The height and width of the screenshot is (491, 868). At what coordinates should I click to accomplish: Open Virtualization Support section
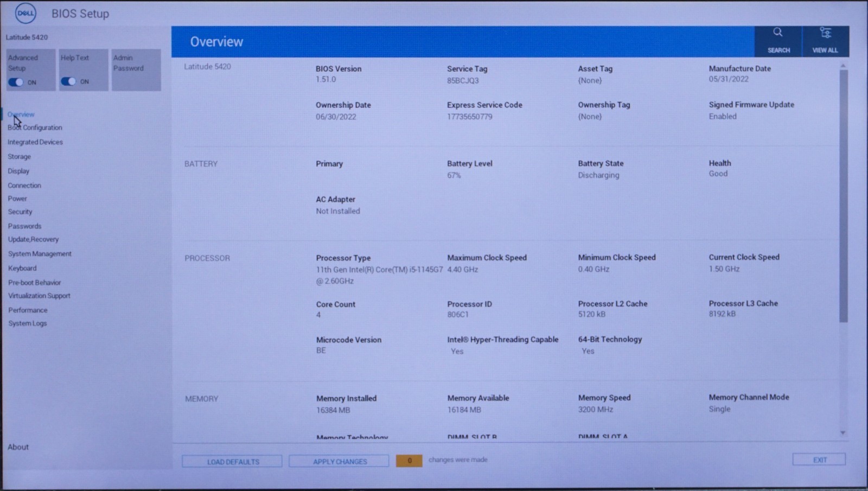(x=39, y=296)
